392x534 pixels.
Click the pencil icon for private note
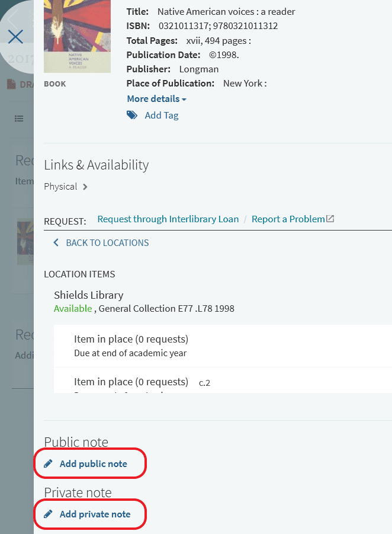(49, 514)
